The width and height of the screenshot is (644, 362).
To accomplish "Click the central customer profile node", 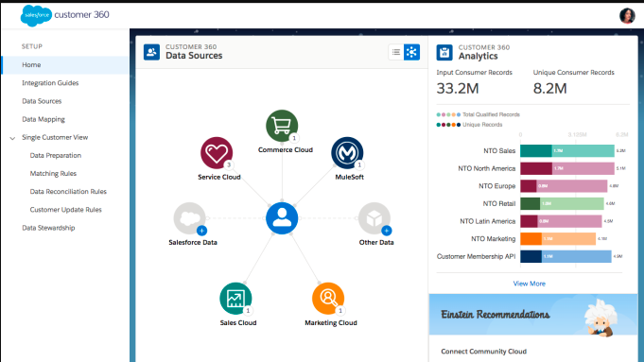I will click(x=282, y=218).
